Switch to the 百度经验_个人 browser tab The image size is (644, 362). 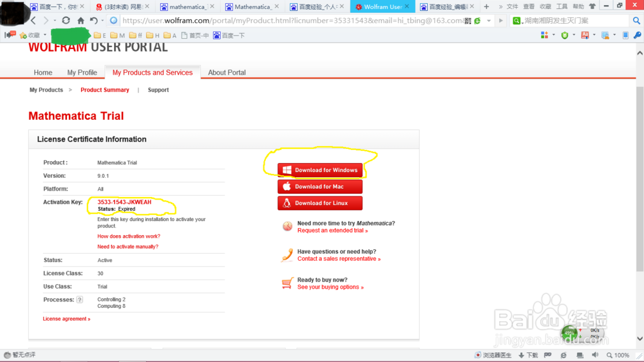tap(317, 6)
